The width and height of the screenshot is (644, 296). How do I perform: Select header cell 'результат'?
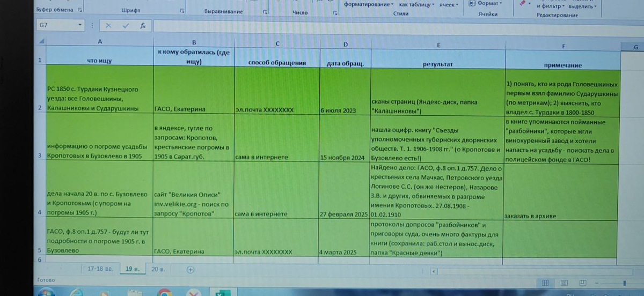pos(437,60)
